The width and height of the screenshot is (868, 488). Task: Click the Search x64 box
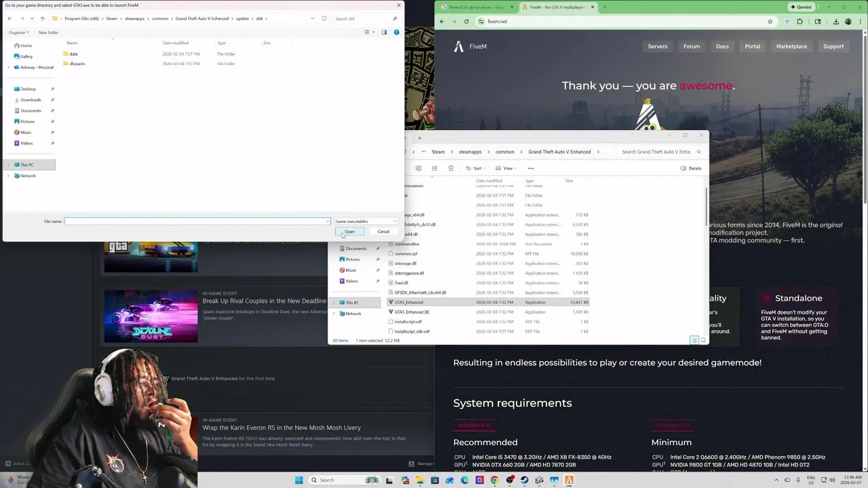tap(365, 18)
